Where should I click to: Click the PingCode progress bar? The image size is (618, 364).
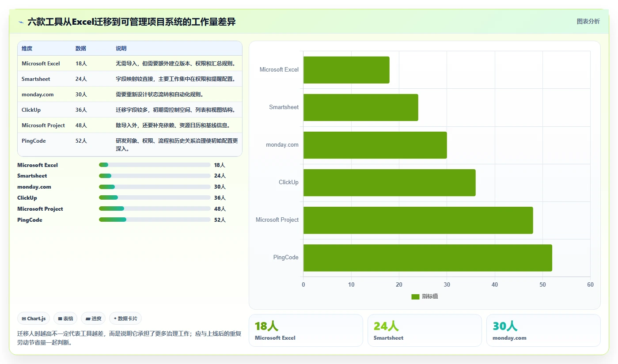(155, 220)
